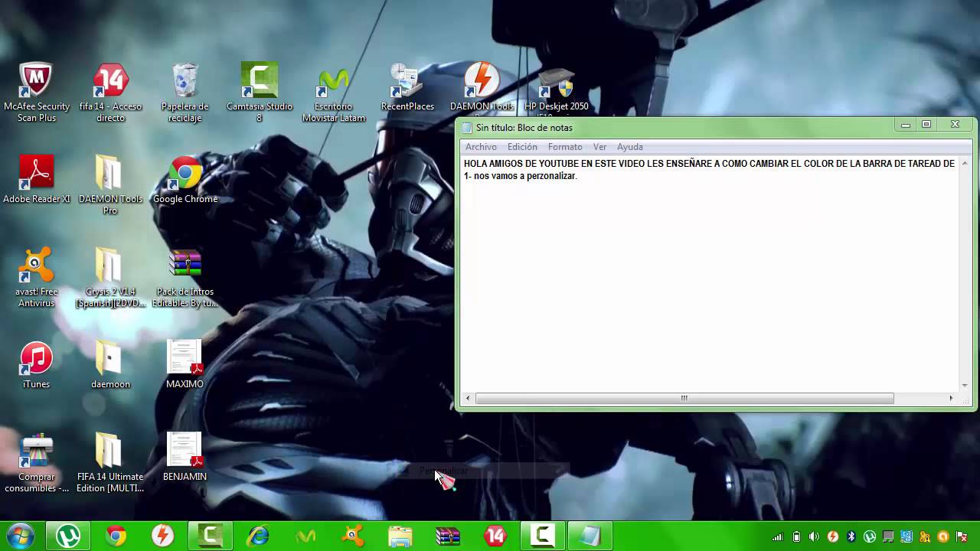Open the network signal bars tray icon
980x551 pixels.
[778, 536]
